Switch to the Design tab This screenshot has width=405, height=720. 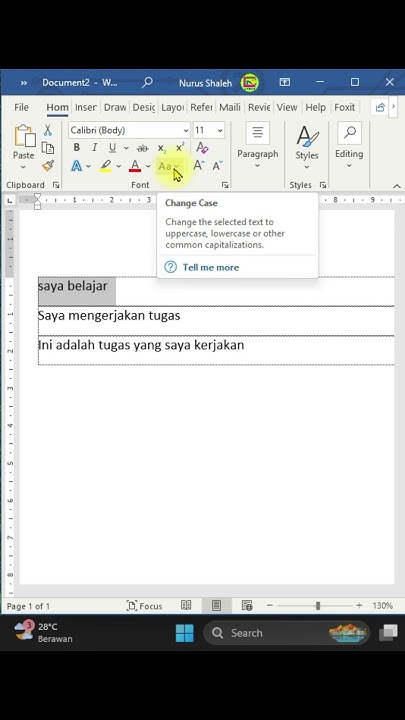[144, 107]
